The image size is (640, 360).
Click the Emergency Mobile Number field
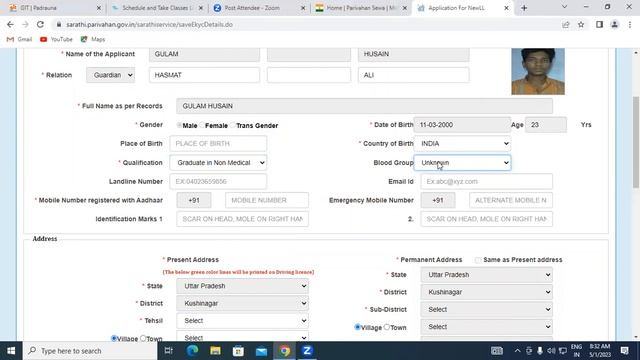(x=511, y=200)
